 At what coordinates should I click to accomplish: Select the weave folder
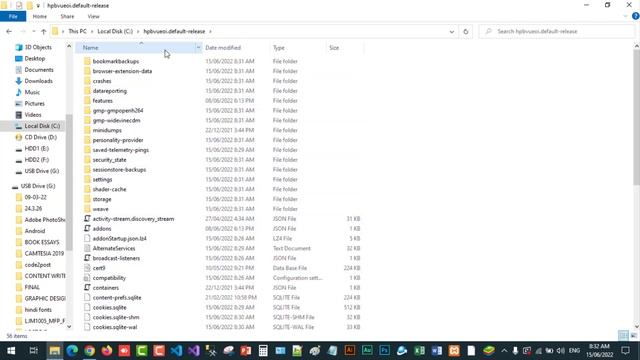coord(100,209)
